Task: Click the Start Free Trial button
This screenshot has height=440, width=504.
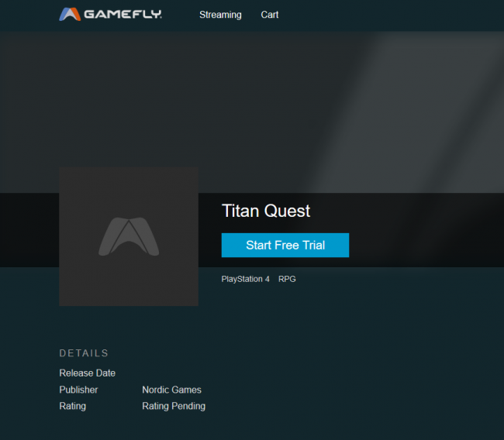Action: 285,245
